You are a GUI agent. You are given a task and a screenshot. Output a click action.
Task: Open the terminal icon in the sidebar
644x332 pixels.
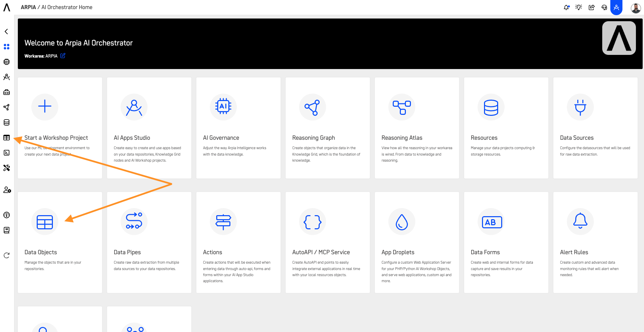[x=6, y=153]
